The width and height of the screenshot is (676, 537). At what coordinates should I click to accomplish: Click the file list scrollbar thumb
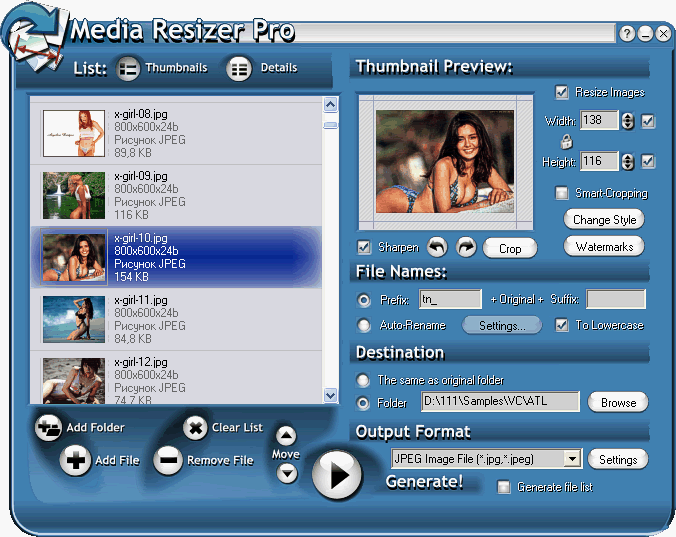click(330, 125)
